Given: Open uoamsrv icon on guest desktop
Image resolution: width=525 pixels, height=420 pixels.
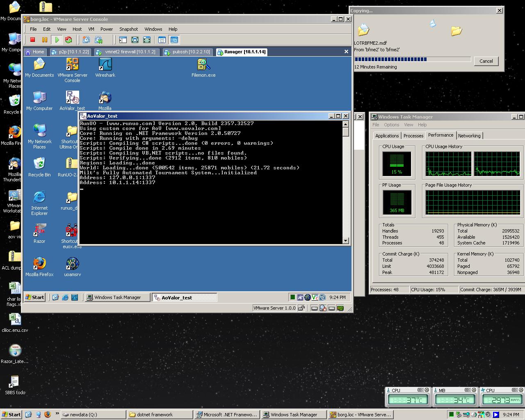Looking at the screenshot, I should tap(72, 267).
